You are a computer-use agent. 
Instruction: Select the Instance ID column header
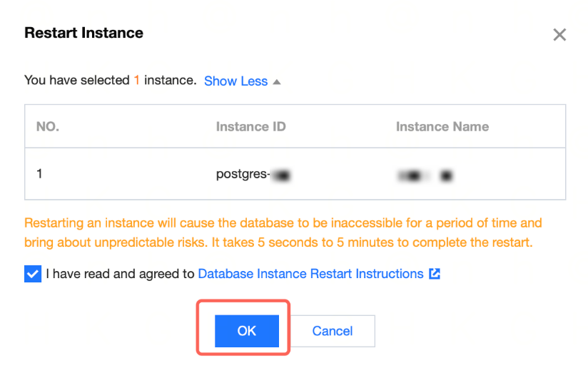pos(250,127)
